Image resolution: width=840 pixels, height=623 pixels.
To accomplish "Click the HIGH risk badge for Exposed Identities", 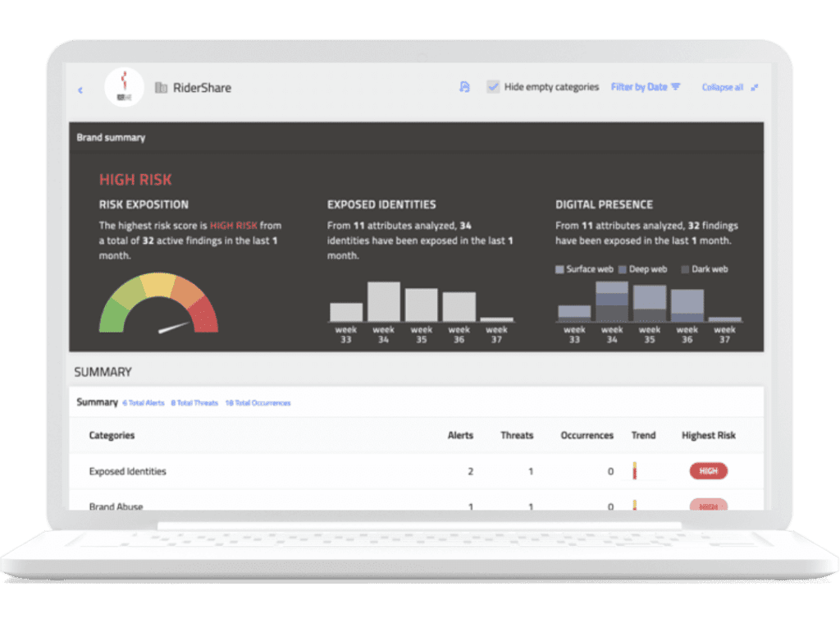I will tap(708, 471).
